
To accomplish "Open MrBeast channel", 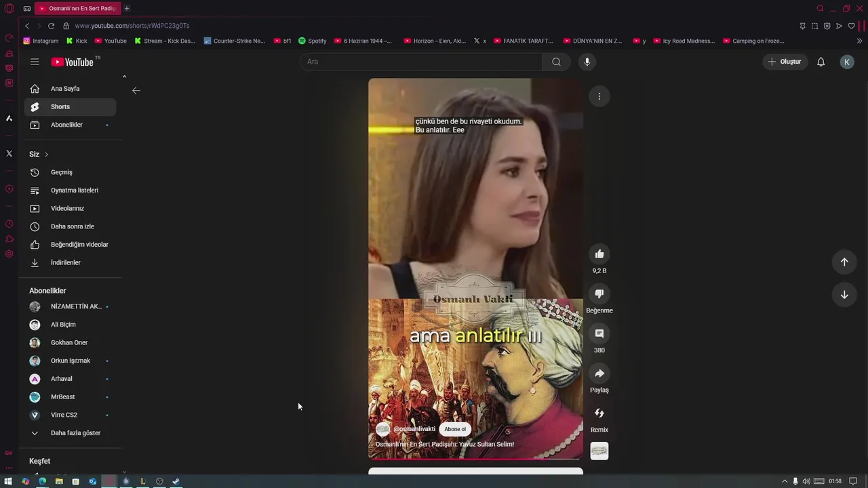I will coord(70,397).
